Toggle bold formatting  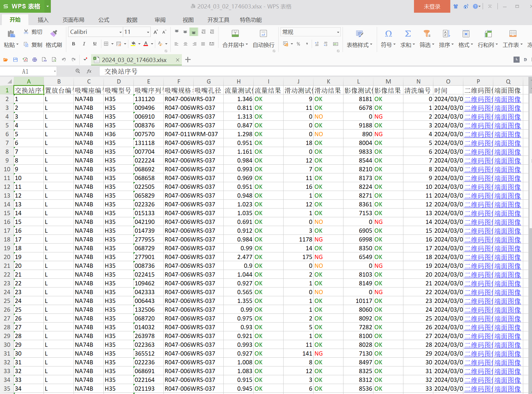tap(74, 44)
